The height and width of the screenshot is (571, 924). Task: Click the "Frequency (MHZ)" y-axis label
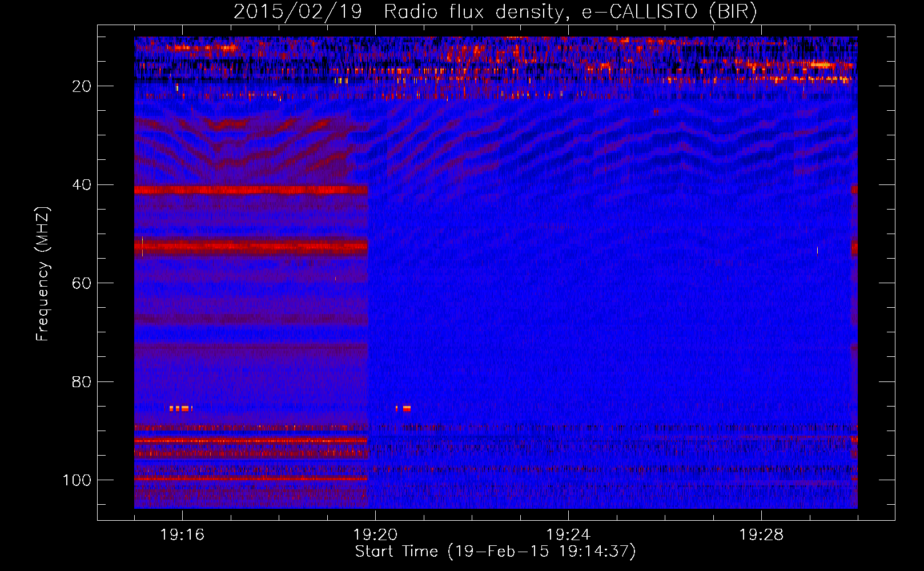pos(43,274)
